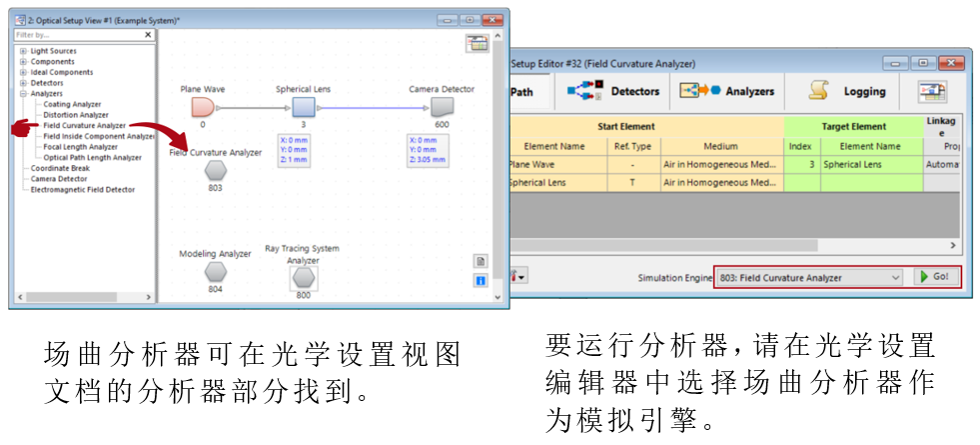Select Focal Length Analyzer in tree
The height and width of the screenshot is (445, 980).
pyautogui.click(x=81, y=147)
